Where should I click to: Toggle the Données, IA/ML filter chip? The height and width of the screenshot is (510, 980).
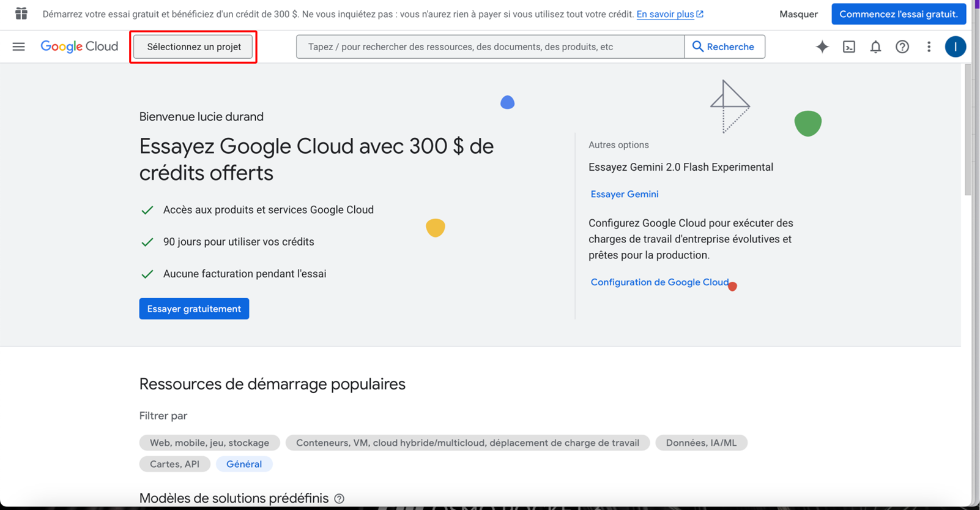click(x=701, y=443)
